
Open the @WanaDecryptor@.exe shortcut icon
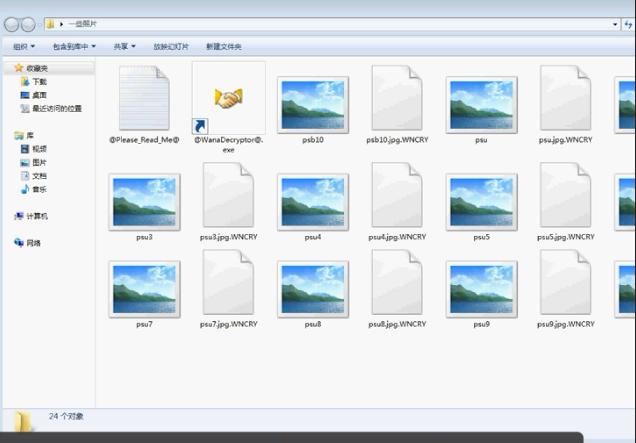click(x=228, y=99)
